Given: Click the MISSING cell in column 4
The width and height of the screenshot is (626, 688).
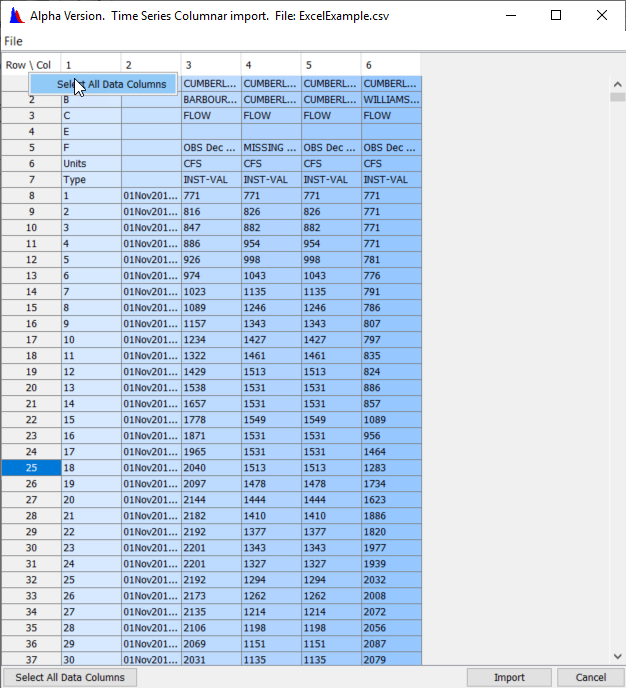Looking at the screenshot, I should (x=270, y=148).
